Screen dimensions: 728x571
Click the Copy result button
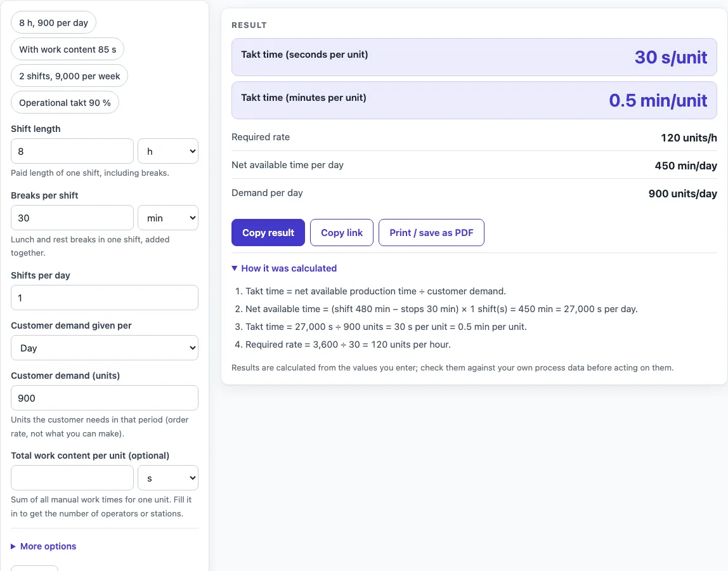click(x=268, y=233)
